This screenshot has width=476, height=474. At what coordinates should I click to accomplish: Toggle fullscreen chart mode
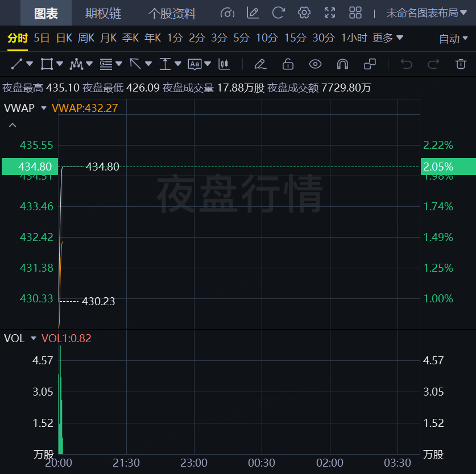[x=330, y=13]
